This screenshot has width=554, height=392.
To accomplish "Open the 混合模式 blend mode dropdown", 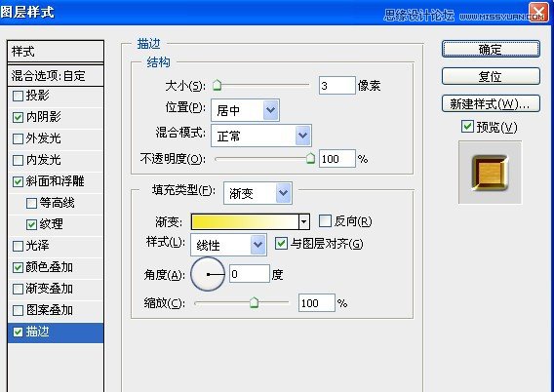I will [x=261, y=136].
